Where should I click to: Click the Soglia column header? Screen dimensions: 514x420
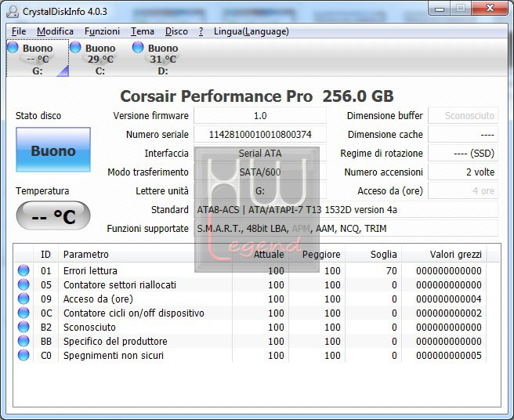[374, 255]
